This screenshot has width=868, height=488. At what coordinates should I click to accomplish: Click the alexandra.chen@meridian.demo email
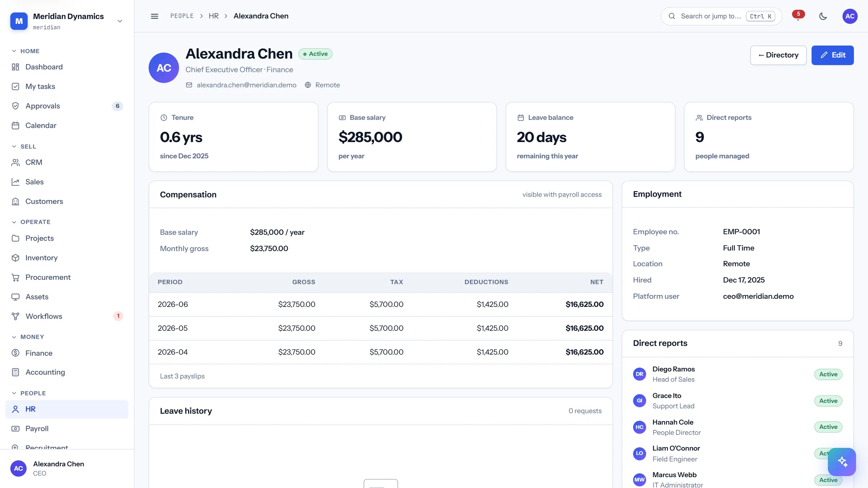(x=246, y=85)
